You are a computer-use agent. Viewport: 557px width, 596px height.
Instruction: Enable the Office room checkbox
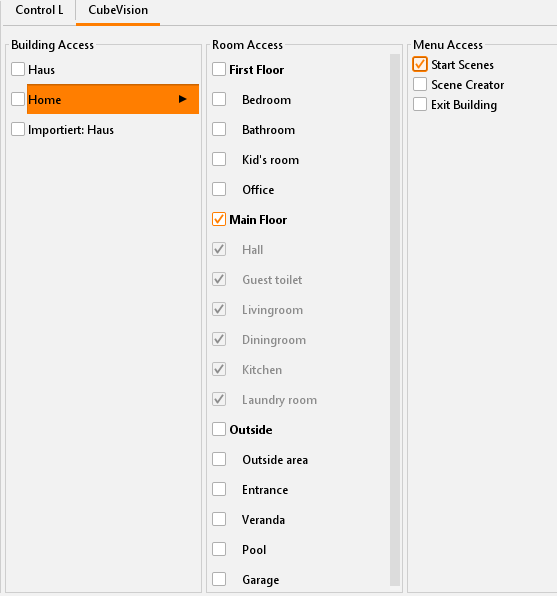pyautogui.click(x=219, y=189)
